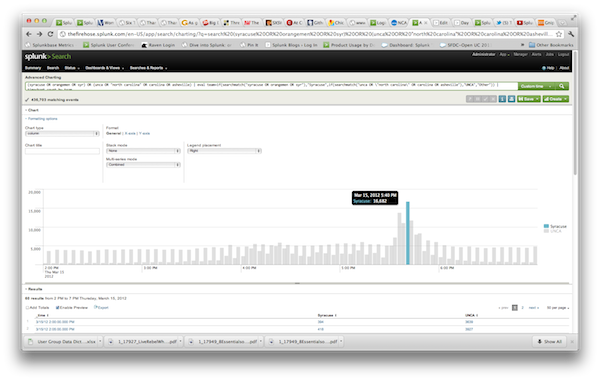Go back with the browser back arrow
This screenshot has width=600, height=381.
click(29, 34)
